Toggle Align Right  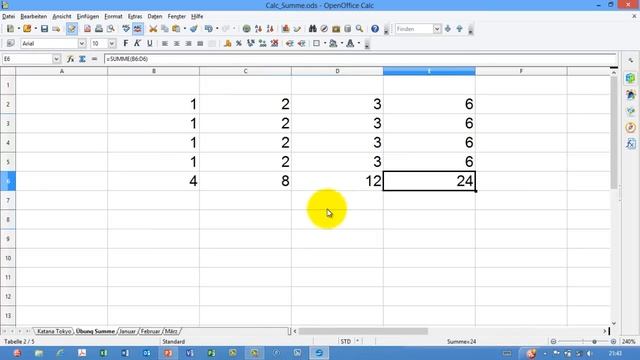pos(189,44)
